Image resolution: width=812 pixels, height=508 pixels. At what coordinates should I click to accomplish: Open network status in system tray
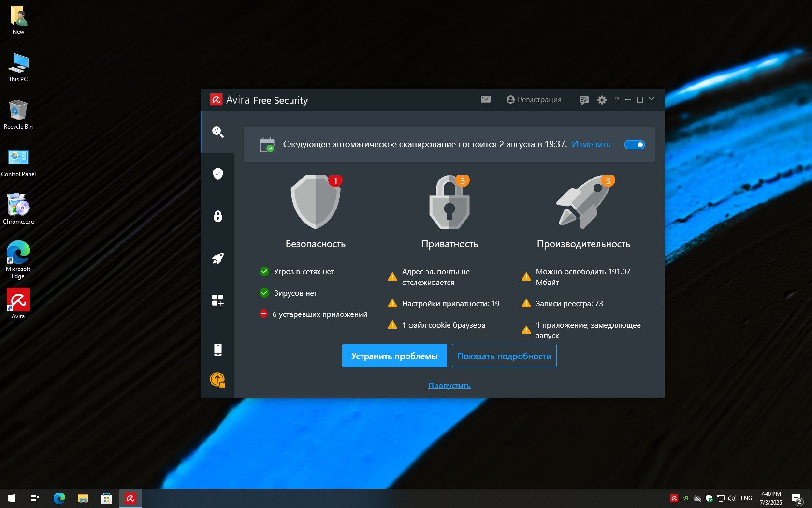pyautogui.click(x=721, y=498)
